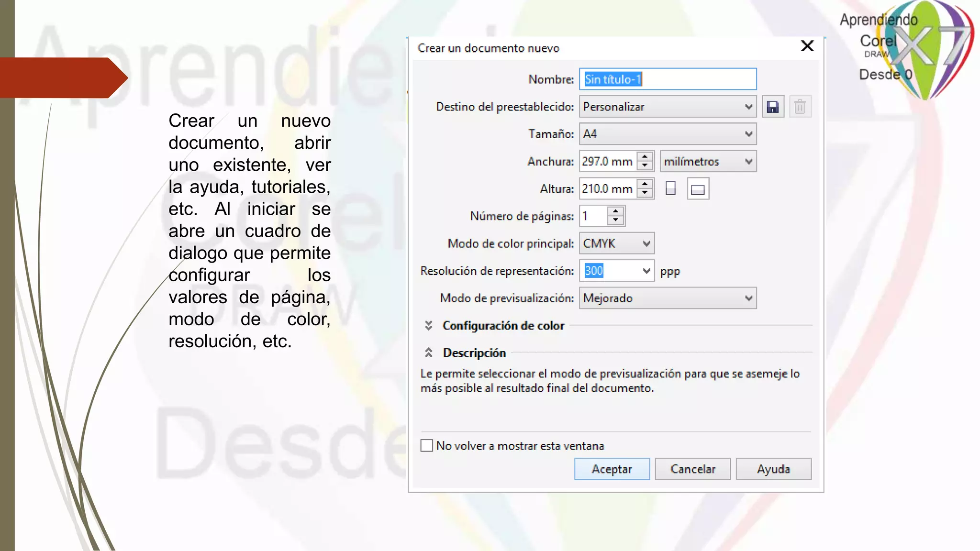Screen dimensions: 980x551
Task: Increase Número de páginas with up arrow
Action: click(615, 211)
